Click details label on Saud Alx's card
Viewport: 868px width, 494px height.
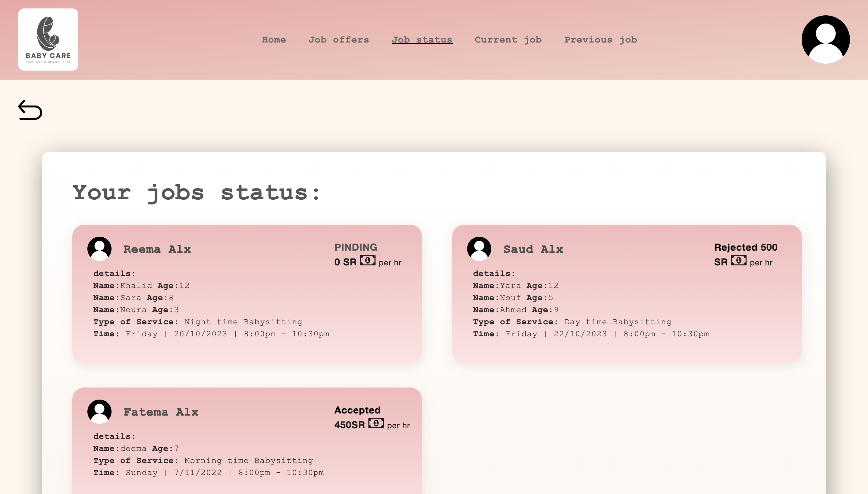tap(494, 274)
